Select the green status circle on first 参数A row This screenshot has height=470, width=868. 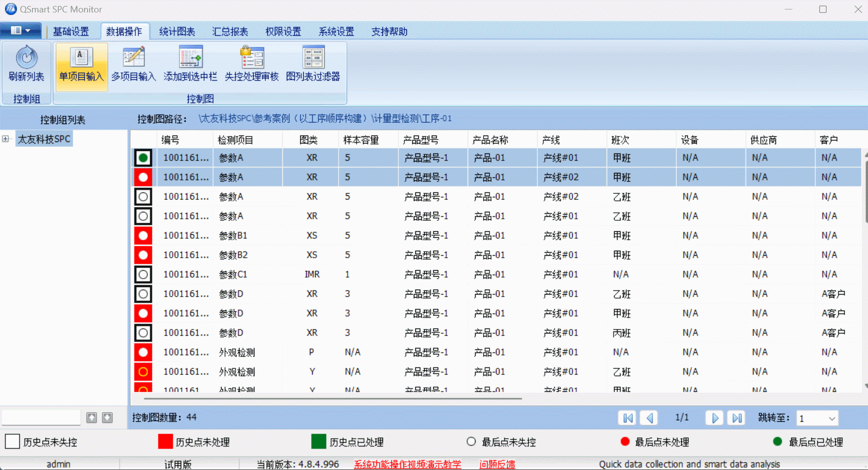[143, 157]
